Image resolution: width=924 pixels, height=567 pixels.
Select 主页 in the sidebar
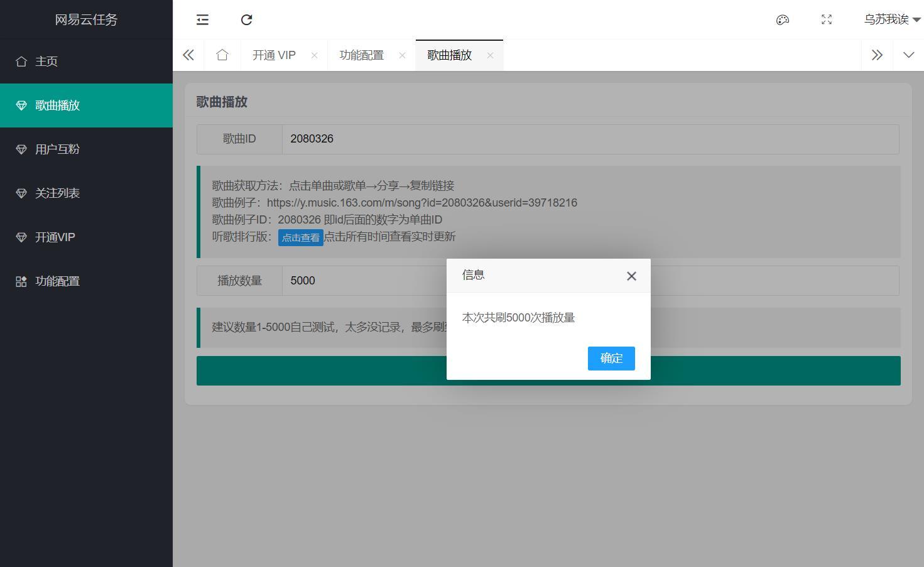(46, 62)
